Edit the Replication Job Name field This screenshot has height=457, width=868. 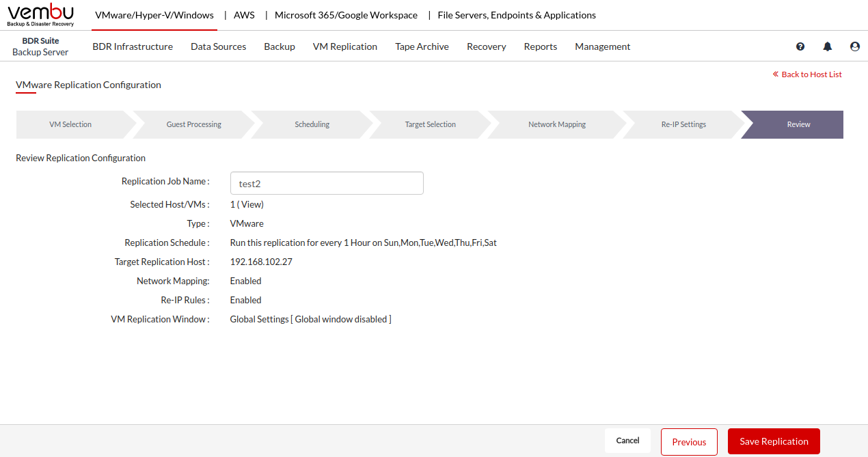(x=327, y=183)
